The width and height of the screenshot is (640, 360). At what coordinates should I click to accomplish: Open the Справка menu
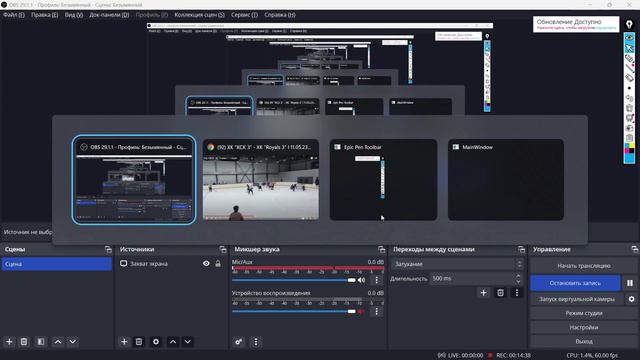pyautogui.click(x=280, y=15)
